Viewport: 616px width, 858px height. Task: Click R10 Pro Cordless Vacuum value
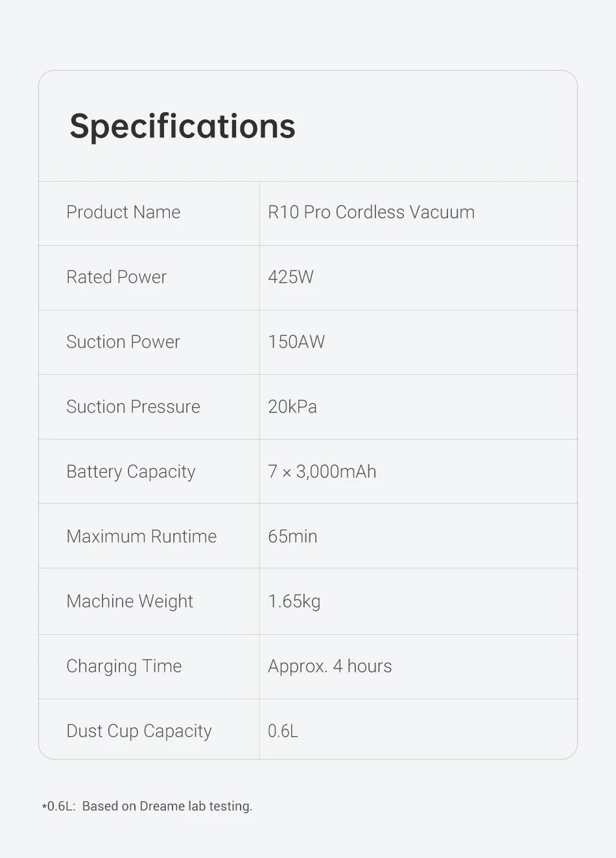[x=371, y=212]
